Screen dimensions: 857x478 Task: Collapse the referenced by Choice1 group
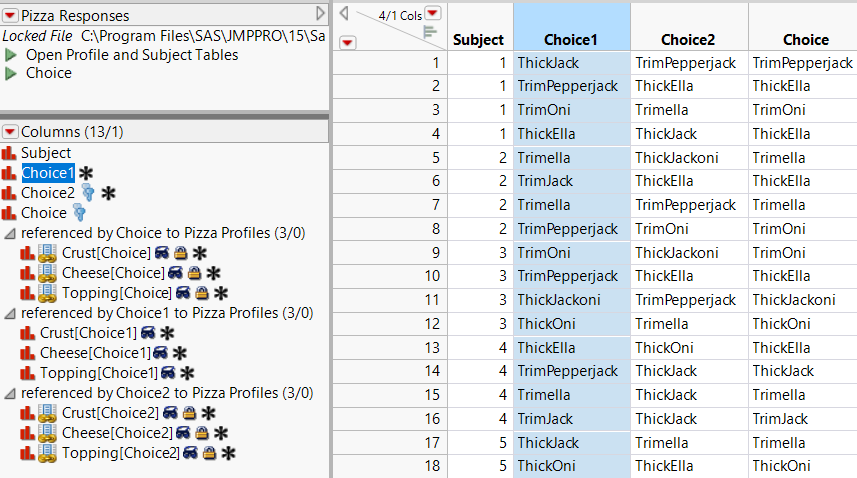pos(10,314)
